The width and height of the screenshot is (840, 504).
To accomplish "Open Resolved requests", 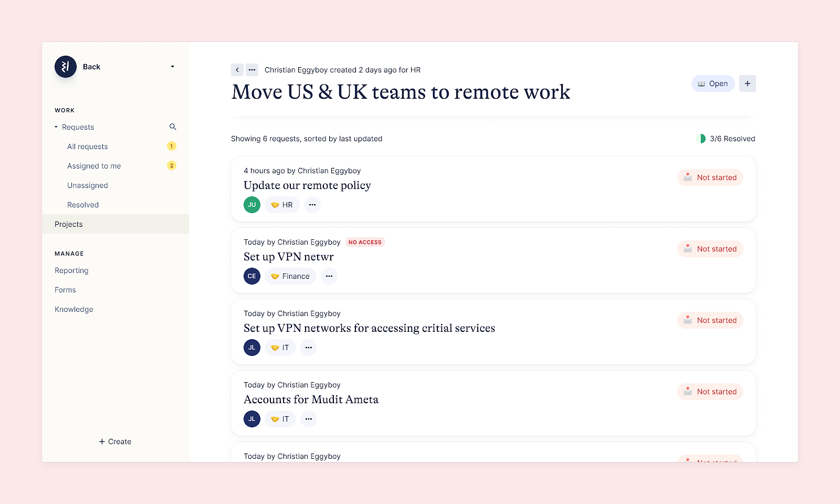I will tap(83, 205).
